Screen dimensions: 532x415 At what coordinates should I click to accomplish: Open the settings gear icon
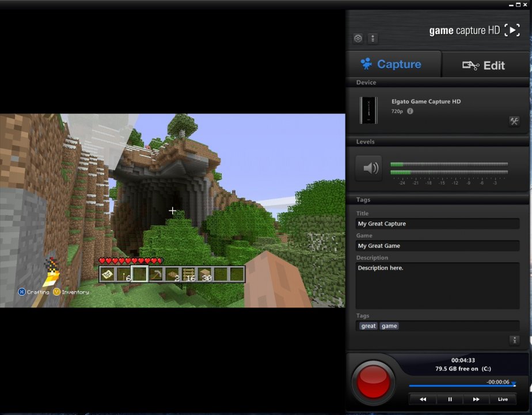point(358,39)
